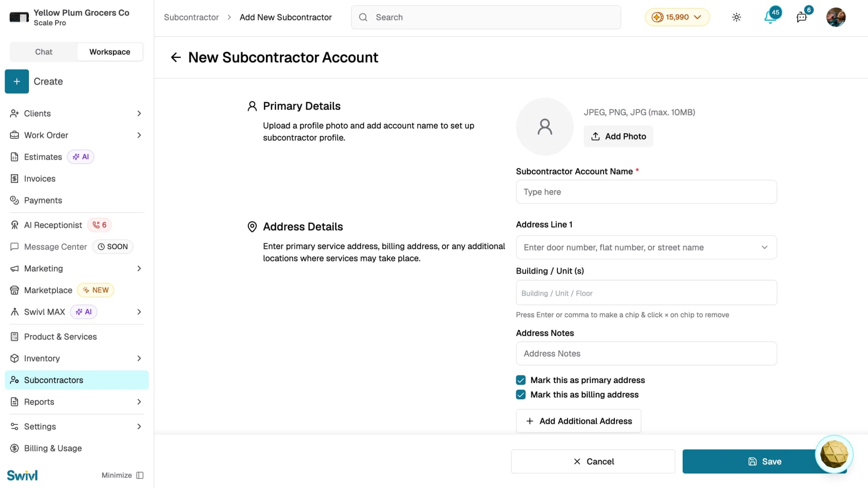Expand the Marketing submenu chevron
This screenshot has width=868, height=488.
[139, 269]
